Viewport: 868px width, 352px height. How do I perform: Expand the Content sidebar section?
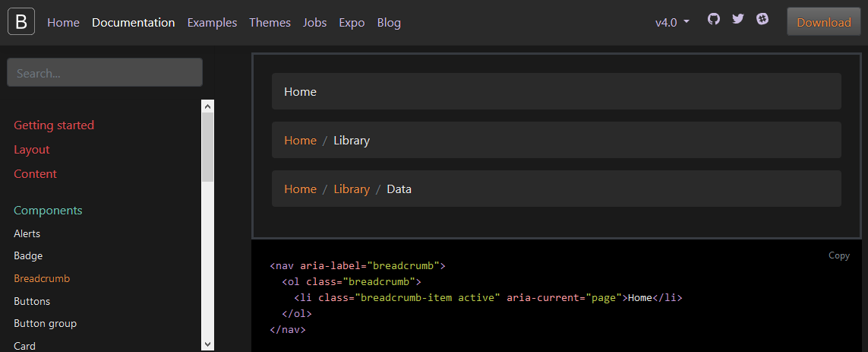(x=36, y=174)
